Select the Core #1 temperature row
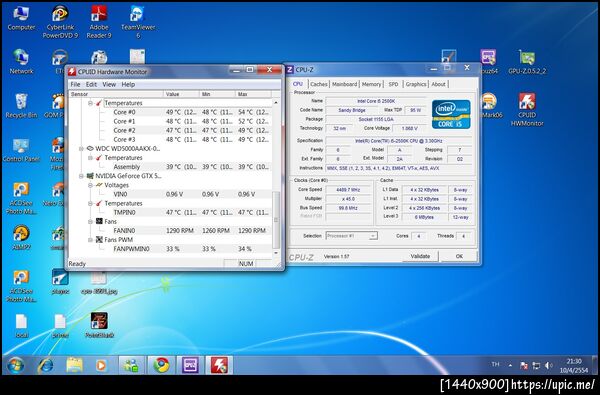 (170, 121)
